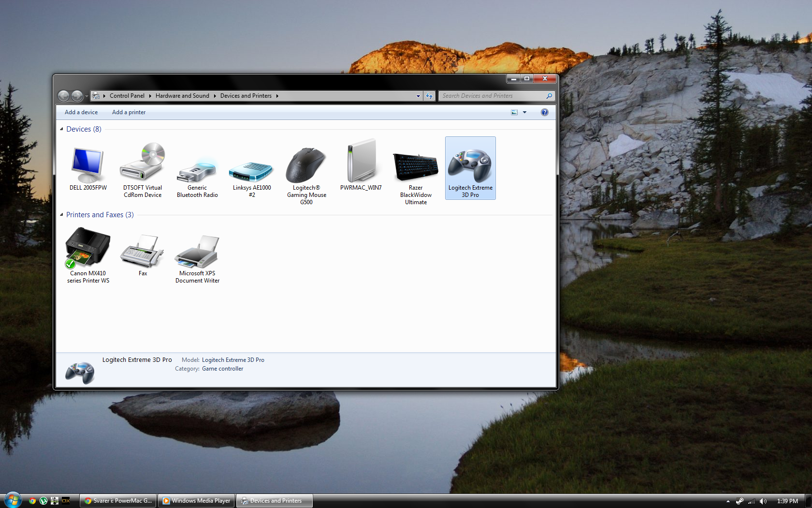Launch uTorrent from the quick launch bar
The width and height of the screenshot is (812, 508).
pos(43,501)
